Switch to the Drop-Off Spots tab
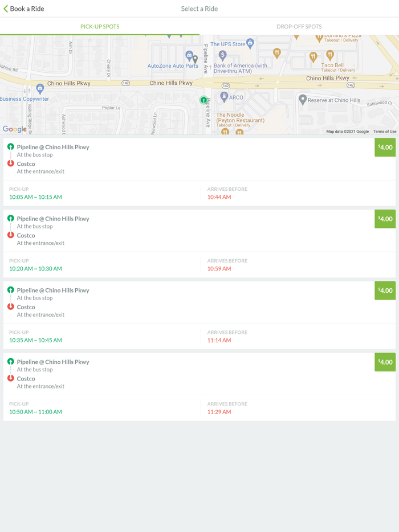 pos(299,26)
